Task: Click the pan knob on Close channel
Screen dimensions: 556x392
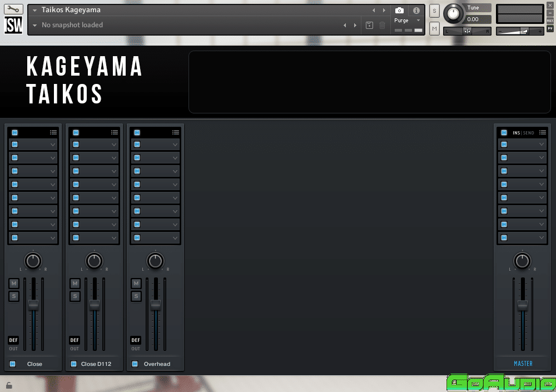Action: point(33,261)
